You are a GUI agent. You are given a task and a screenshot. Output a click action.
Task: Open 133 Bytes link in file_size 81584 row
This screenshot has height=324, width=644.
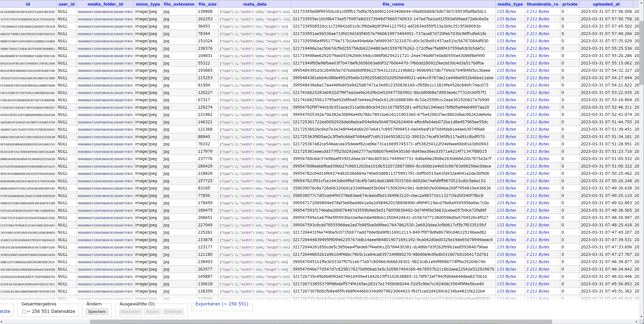click(x=507, y=85)
